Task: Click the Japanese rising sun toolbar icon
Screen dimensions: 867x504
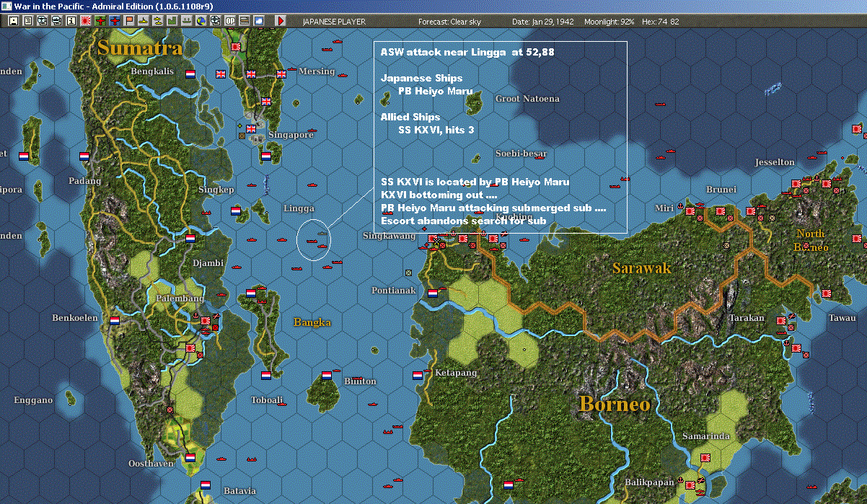Action: click(x=86, y=21)
